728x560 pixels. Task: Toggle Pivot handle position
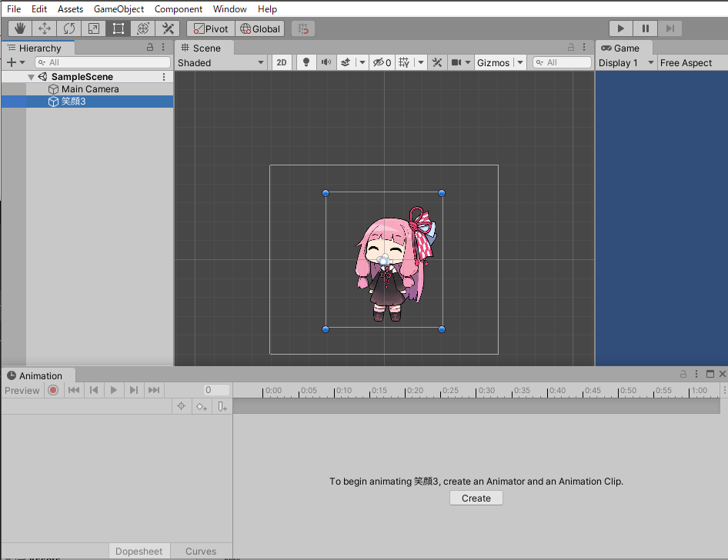coord(211,28)
